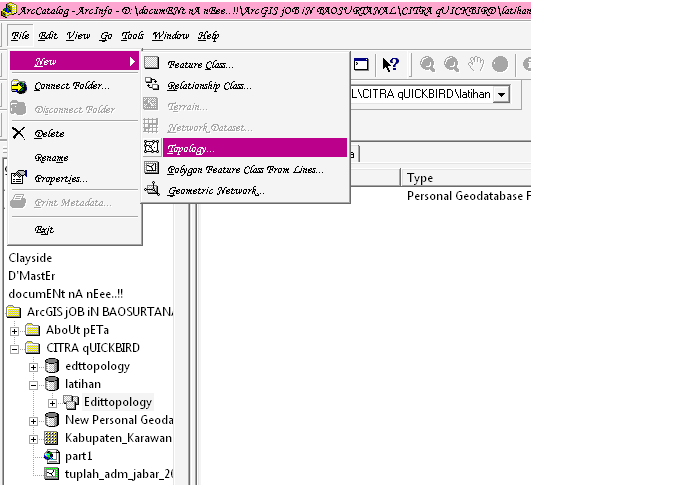Open the File menu
683x485 pixels.
(x=20, y=36)
